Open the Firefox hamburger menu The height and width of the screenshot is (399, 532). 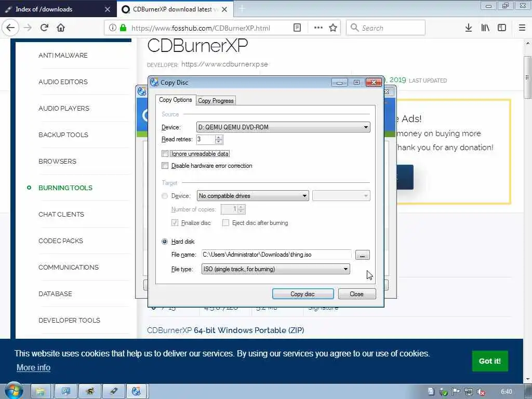[x=522, y=28]
